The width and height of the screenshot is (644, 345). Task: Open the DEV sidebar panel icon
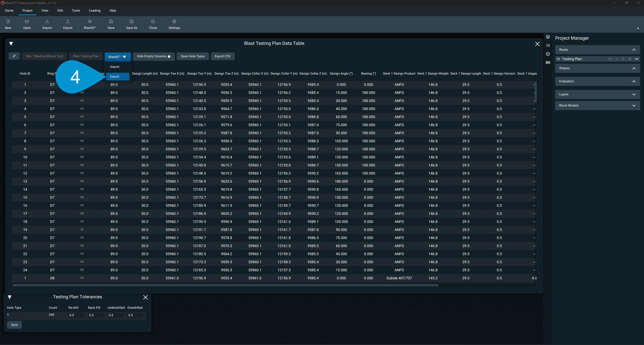tap(548, 63)
